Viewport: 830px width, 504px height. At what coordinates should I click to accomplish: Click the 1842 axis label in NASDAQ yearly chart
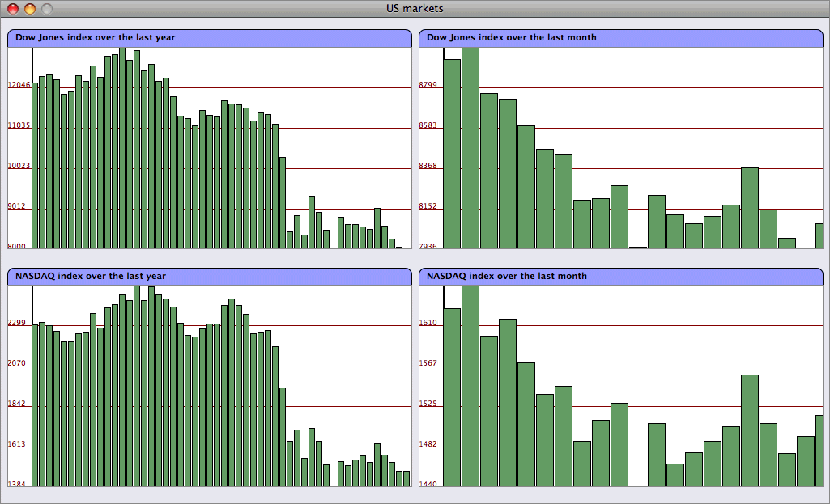17,404
